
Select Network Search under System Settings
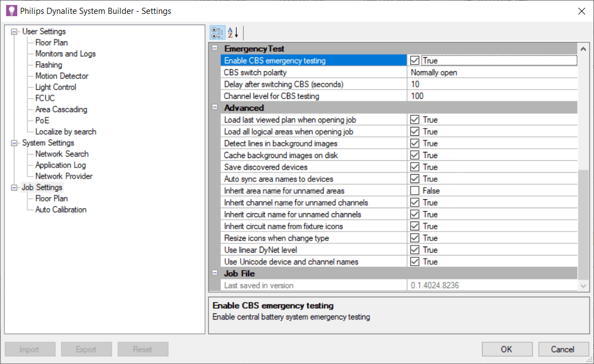(62, 154)
